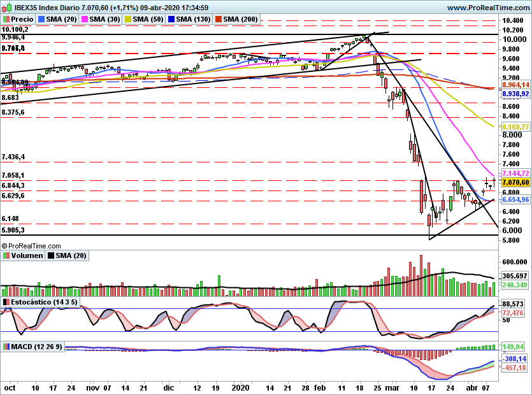This screenshot has height=395, width=532.
Task: Click the Precio legend icon
Action: [x=6, y=19]
